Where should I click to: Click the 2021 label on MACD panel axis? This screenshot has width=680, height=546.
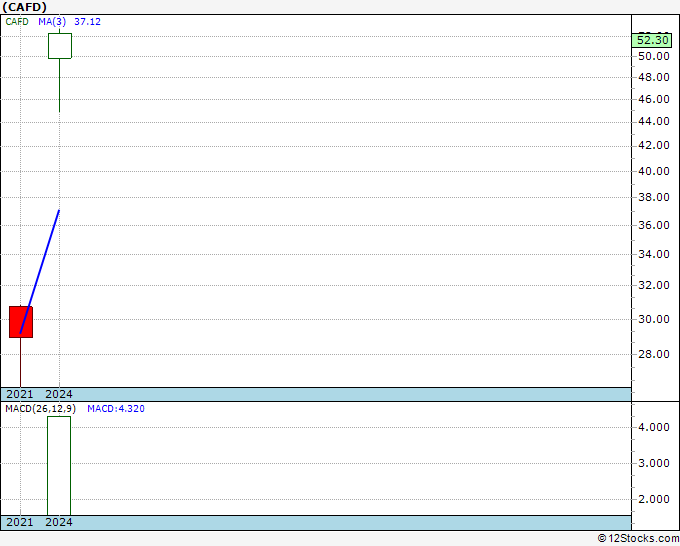[20, 522]
